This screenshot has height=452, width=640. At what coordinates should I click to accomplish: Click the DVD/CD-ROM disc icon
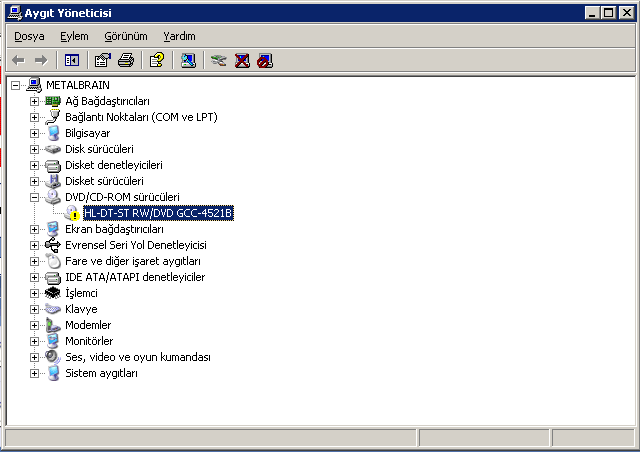click(x=53, y=197)
